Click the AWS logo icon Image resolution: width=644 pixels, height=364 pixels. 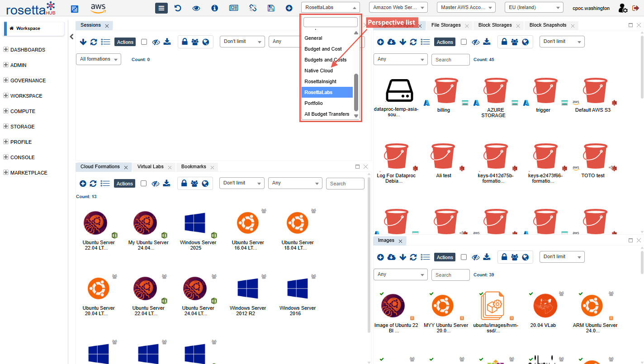tap(98, 8)
